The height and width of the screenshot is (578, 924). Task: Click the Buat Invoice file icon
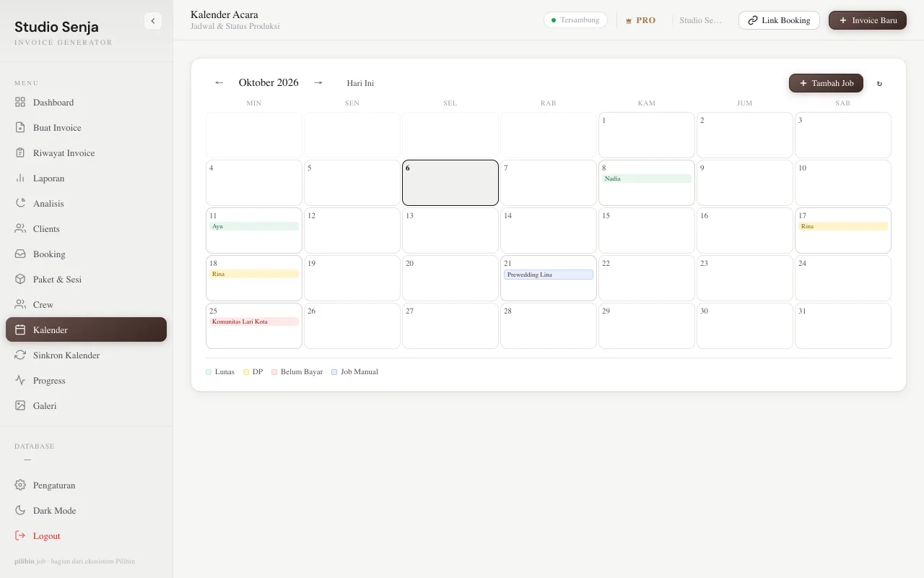pyautogui.click(x=20, y=128)
